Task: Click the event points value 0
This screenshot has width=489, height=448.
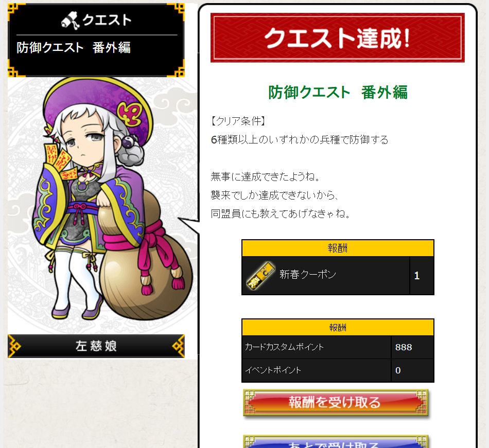Action: point(398,370)
